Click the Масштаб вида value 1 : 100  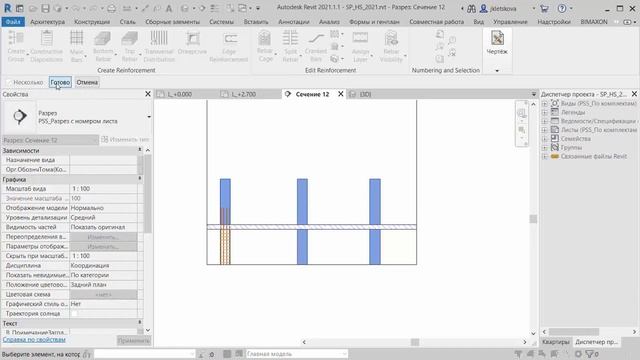[x=104, y=189]
